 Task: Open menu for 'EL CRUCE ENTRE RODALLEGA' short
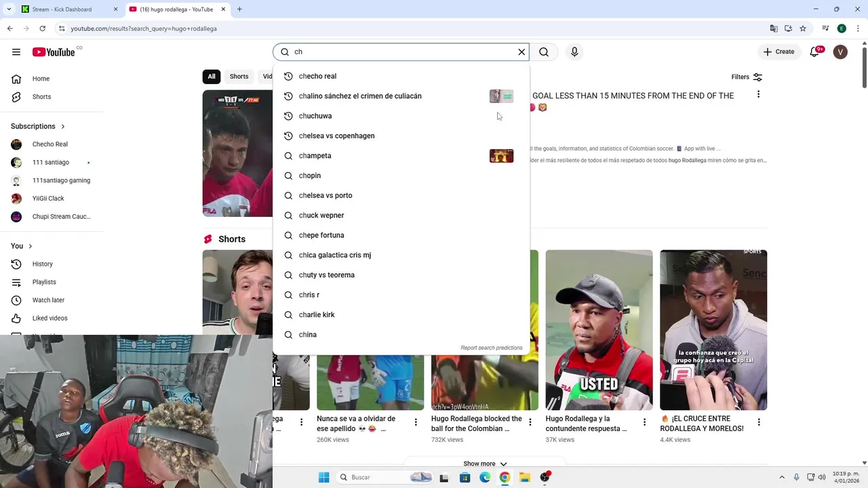[x=758, y=422]
